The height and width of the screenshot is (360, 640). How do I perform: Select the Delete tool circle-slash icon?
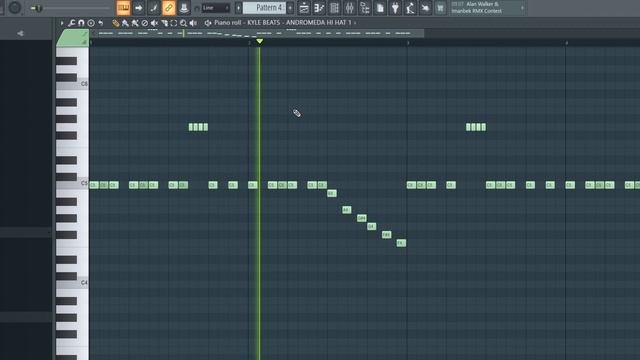[x=144, y=23]
